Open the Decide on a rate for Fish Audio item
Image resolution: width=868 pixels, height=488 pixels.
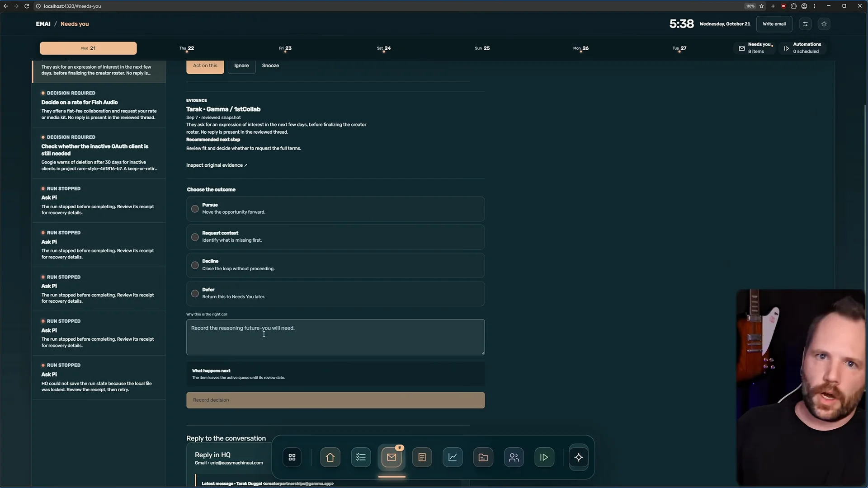click(x=99, y=105)
